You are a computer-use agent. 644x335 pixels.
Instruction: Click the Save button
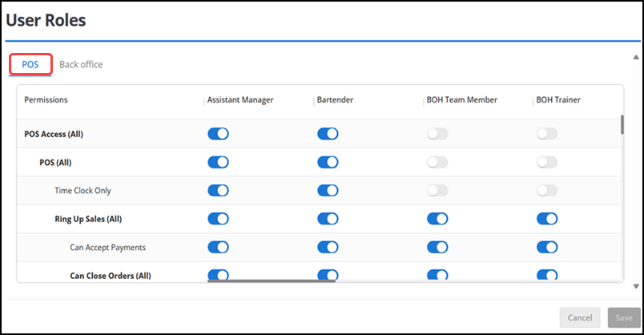tap(624, 317)
